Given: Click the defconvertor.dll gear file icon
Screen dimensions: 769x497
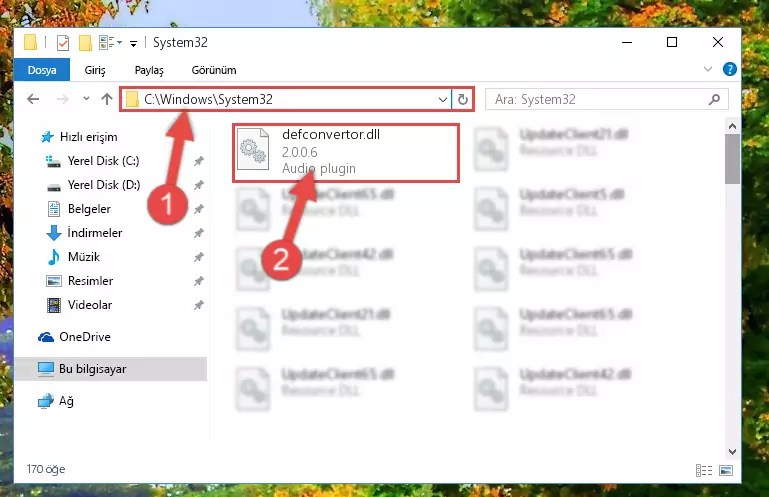Looking at the screenshot, I should [253, 149].
